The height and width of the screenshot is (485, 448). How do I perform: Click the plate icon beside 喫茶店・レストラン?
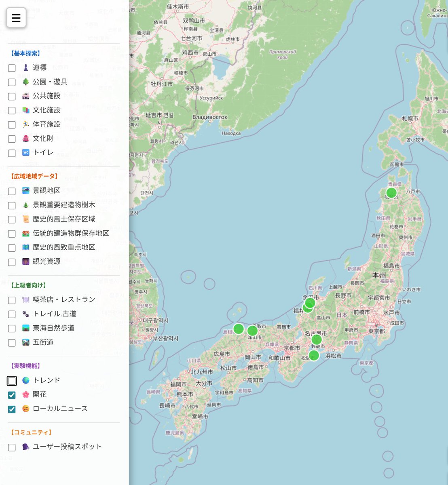pyautogui.click(x=26, y=299)
